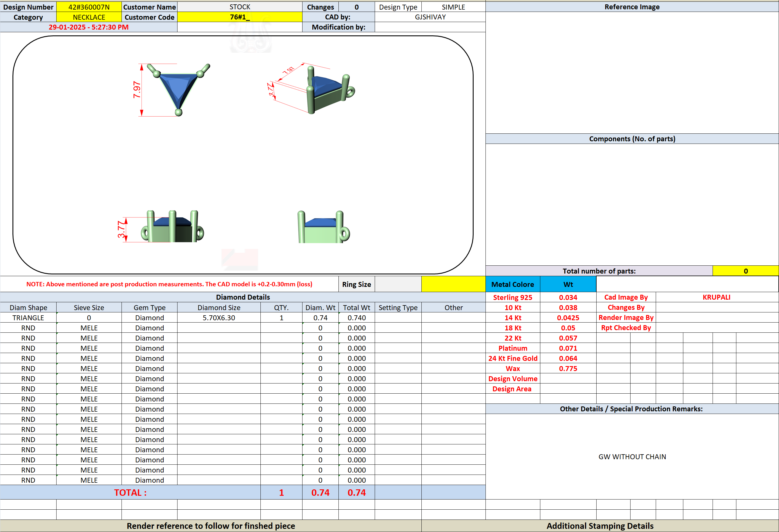Click the blue Metal Colore header cell
The width and height of the screenshot is (779, 532).
(513, 284)
